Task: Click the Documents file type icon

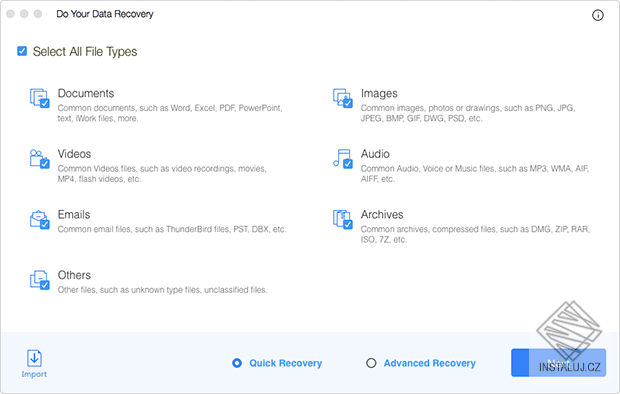Action: click(40, 98)
